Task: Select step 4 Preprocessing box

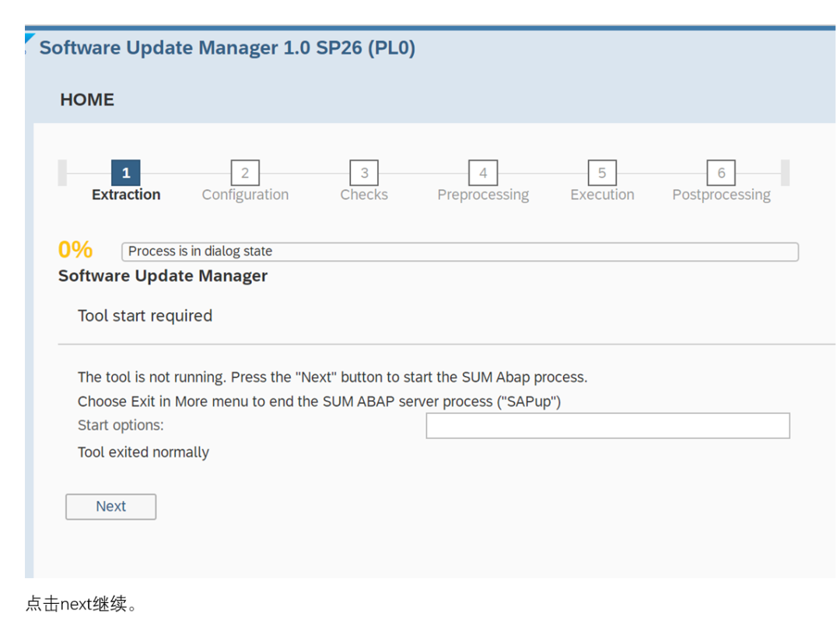Action: (x=483, y=173)
